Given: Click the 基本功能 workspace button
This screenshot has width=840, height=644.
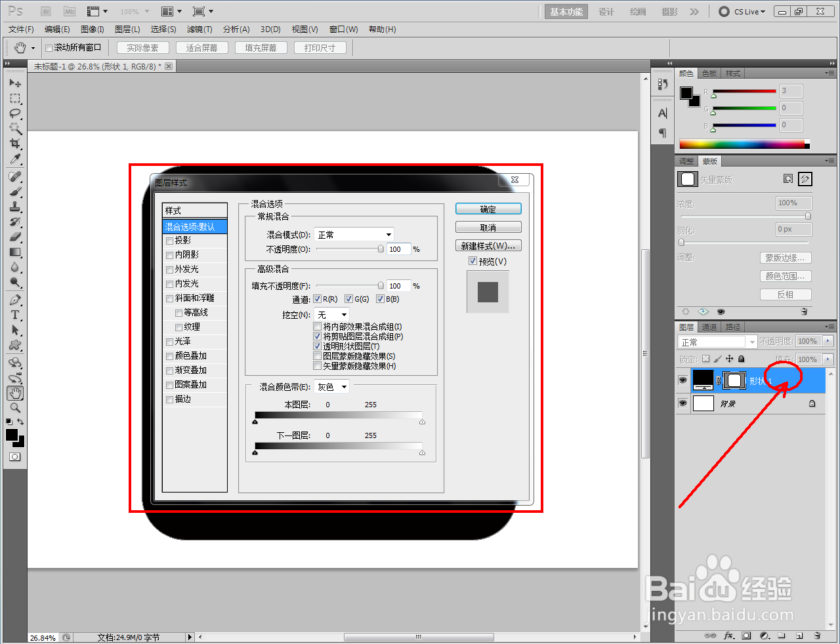Looking at the screenshot, I should 566,12.
